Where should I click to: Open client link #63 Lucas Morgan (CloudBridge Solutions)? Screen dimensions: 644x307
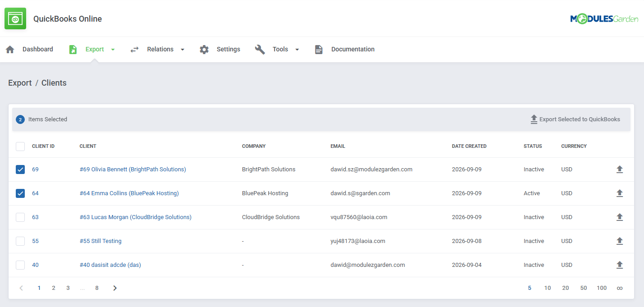pyautogui.click(x=136, y=217)
